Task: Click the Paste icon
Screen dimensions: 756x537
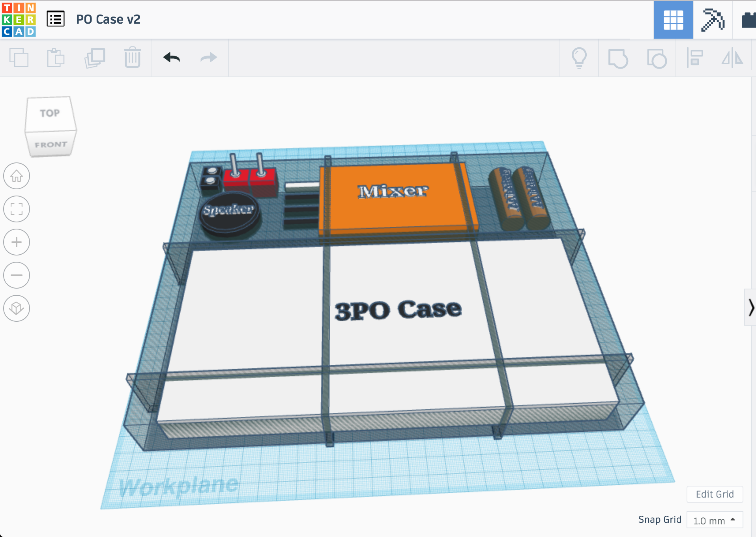Action: [x=56, y=58]
